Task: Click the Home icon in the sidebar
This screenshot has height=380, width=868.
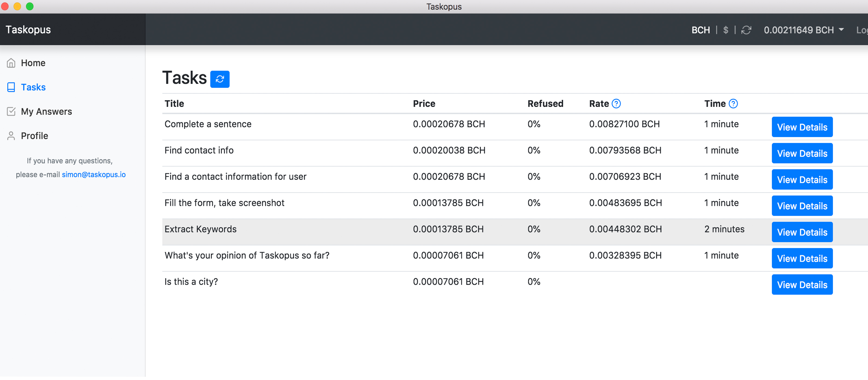Action: pyautogui.click(x=11, y=63)
